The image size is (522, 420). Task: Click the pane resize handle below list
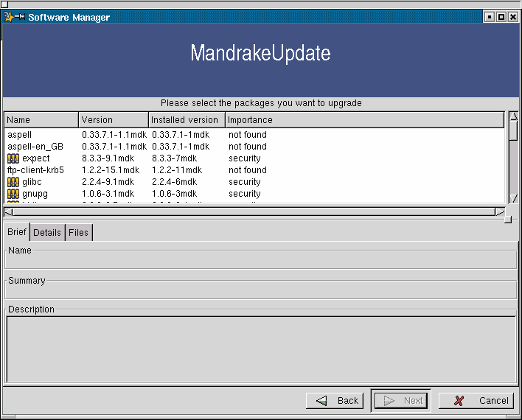(508, 220)
